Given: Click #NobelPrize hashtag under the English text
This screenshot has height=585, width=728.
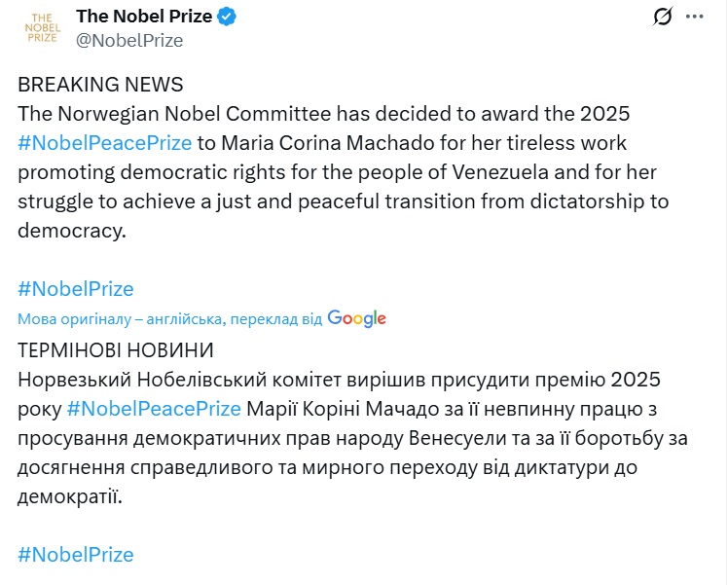Looking at the screenshot, I should pyautogui.click(x=75, y=289).
